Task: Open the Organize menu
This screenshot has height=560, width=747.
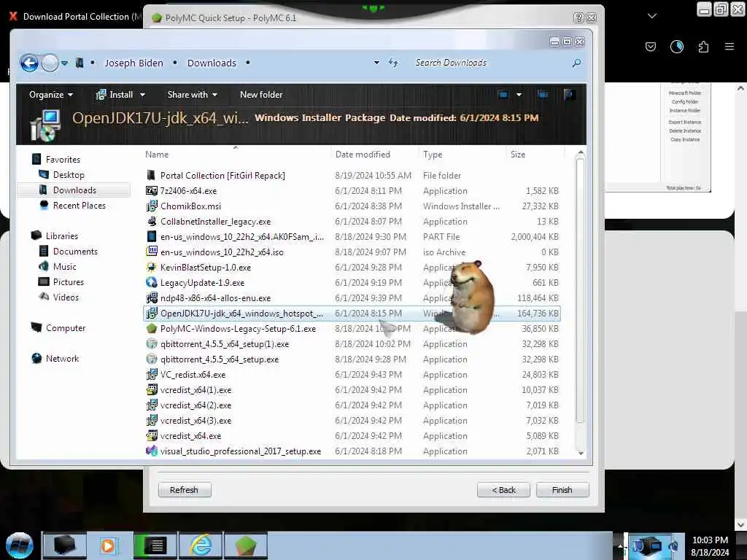Action: point(51,95)
